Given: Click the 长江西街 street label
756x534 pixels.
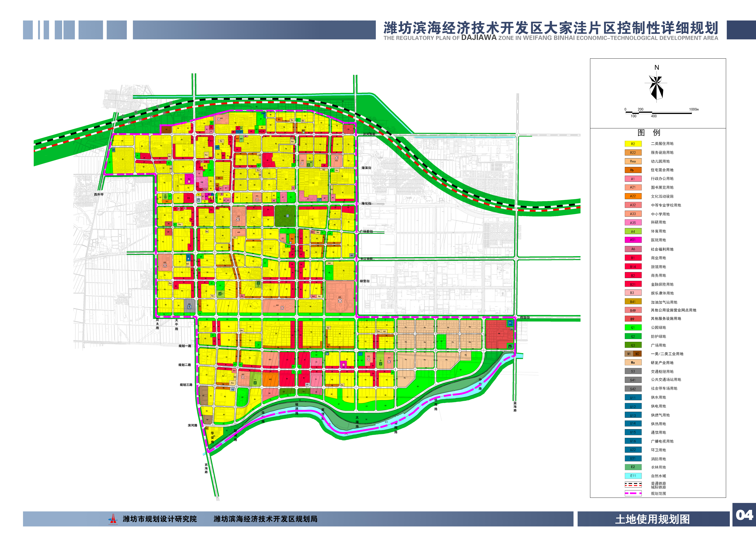Looking at the screenshot, I should [x=366, y=259].
